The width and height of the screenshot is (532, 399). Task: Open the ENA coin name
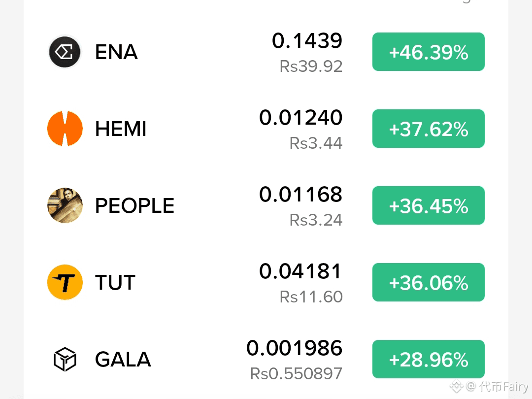click(116, 52)
